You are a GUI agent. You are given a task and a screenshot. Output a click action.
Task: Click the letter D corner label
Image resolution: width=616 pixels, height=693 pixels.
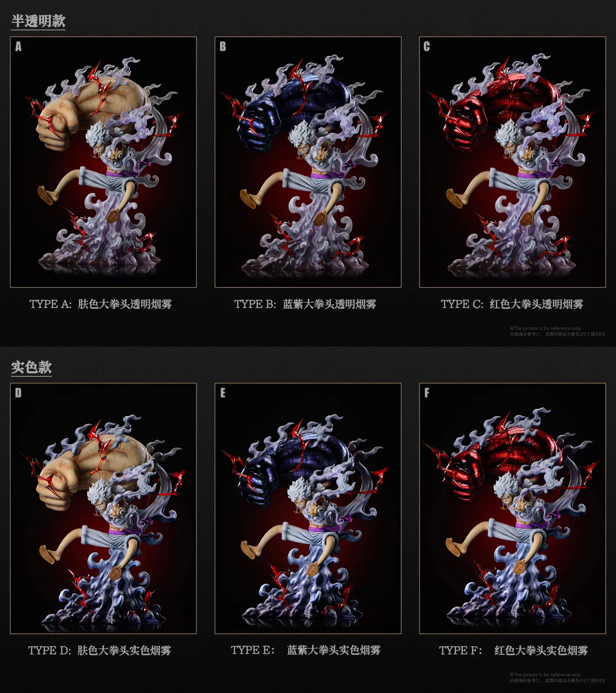point(18,393)
